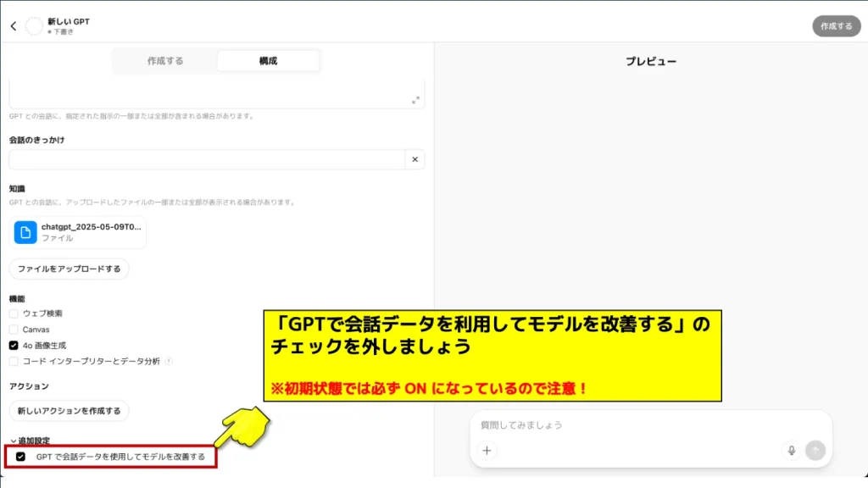
Task: Click the plus attach icon in preview
Action: tap(487, 451)
